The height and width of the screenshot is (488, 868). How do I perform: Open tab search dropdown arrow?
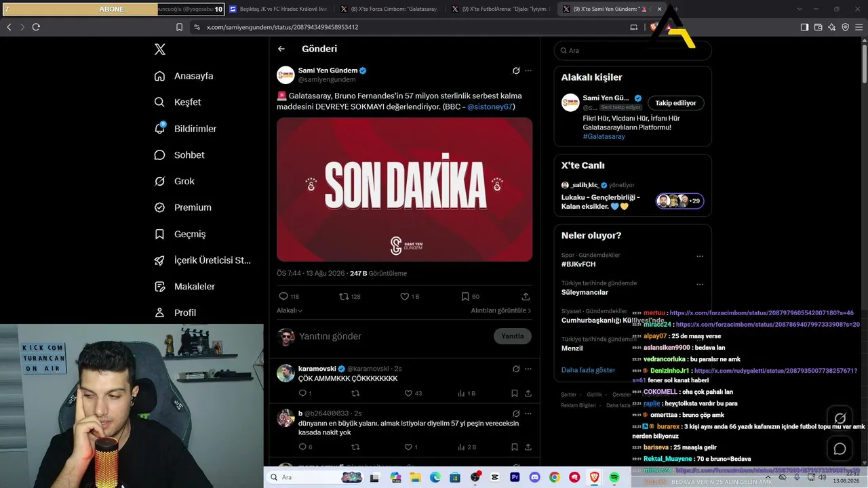(x=800, y=9)
